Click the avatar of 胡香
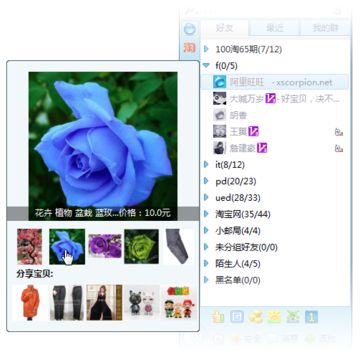The height and width of the screenshot is (360, 360). (220, 115)
